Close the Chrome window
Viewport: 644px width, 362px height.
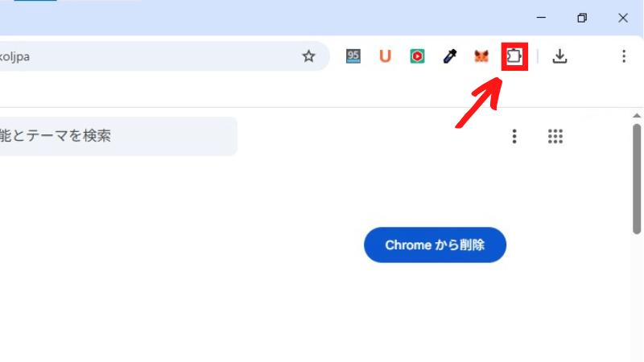[x=622, y=18]
